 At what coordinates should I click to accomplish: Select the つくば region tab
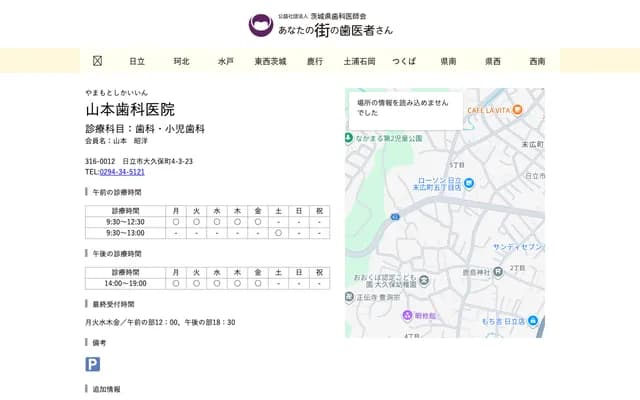(404, 61)
